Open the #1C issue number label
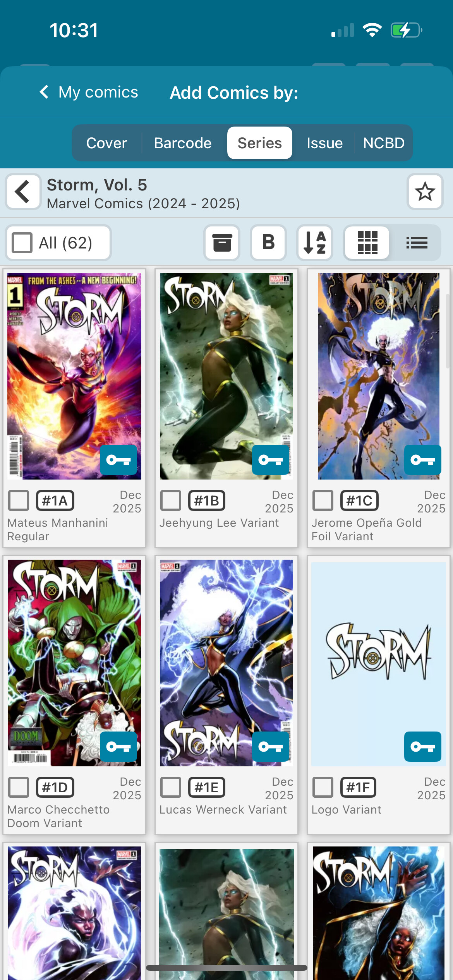This screenshot has height=980, width=453. pyautogui.click(x=359, y=500)
